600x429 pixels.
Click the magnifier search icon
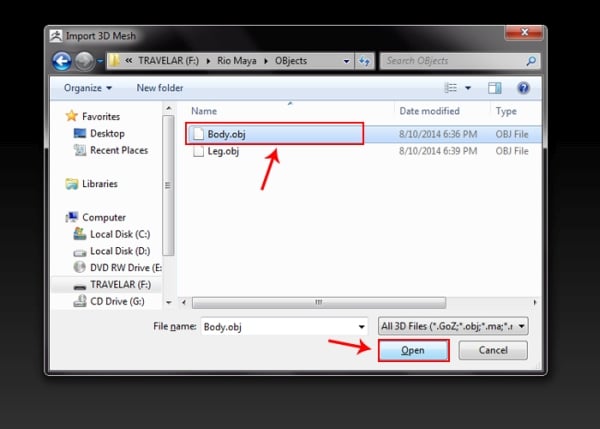[x=531, y=61]
